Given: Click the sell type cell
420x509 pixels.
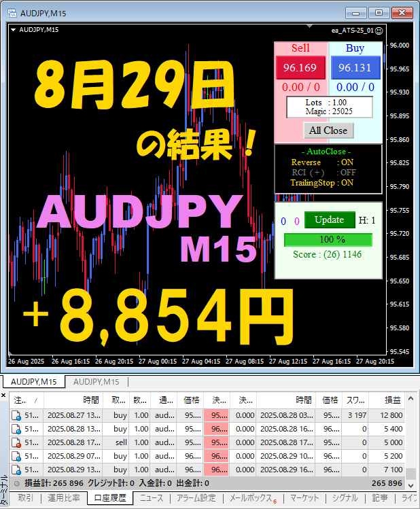Looking at the screenshot, I should [x=116, y=443].
